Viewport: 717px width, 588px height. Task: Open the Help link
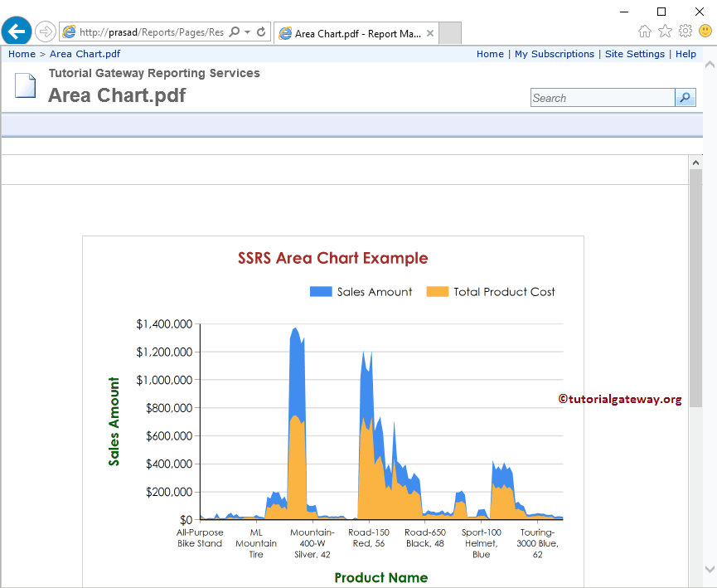[x=686, y=54]
